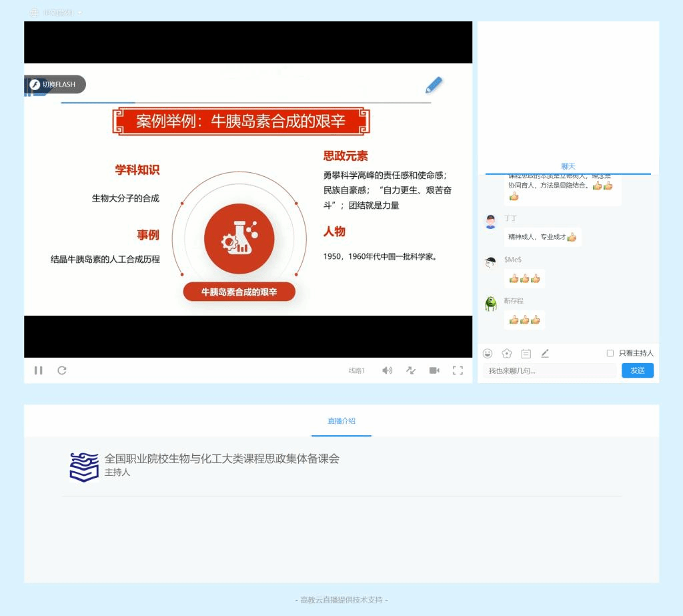The height and width of the screenshot is (616, 683).
Task: Pause the live video playback
Action: (38, 370)
